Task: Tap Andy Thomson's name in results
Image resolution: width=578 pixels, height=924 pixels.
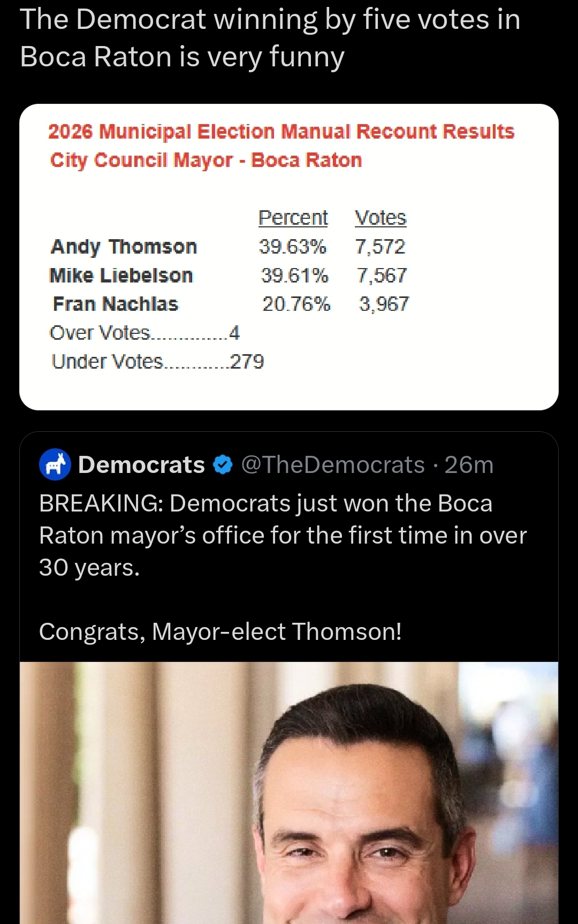Action: click(x=124, y=247)
